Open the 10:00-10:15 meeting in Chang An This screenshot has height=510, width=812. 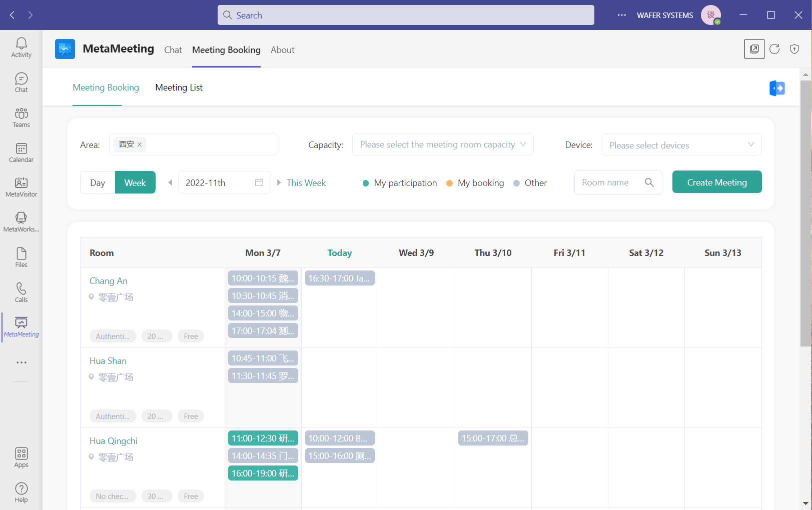[x=263, y=278]
